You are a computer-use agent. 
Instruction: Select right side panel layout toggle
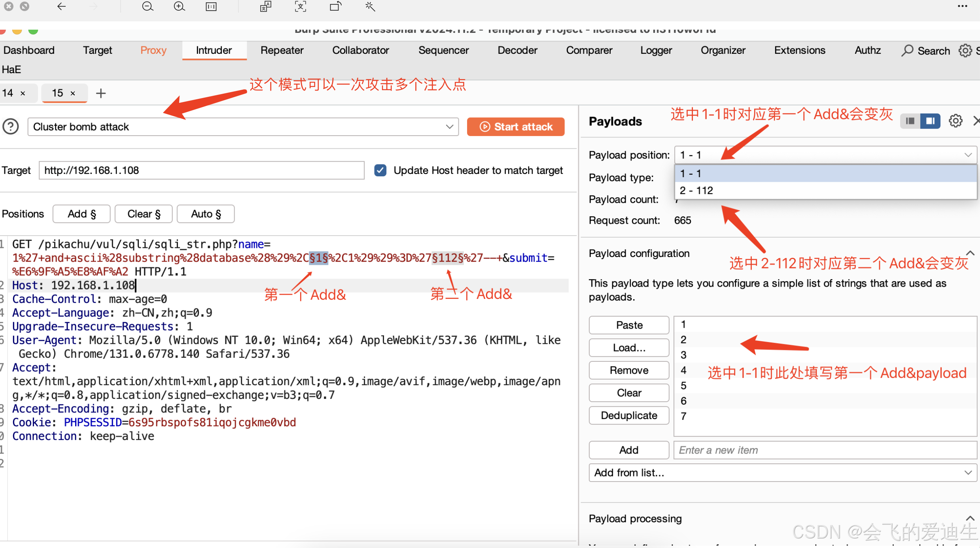(x=930, y=121)
